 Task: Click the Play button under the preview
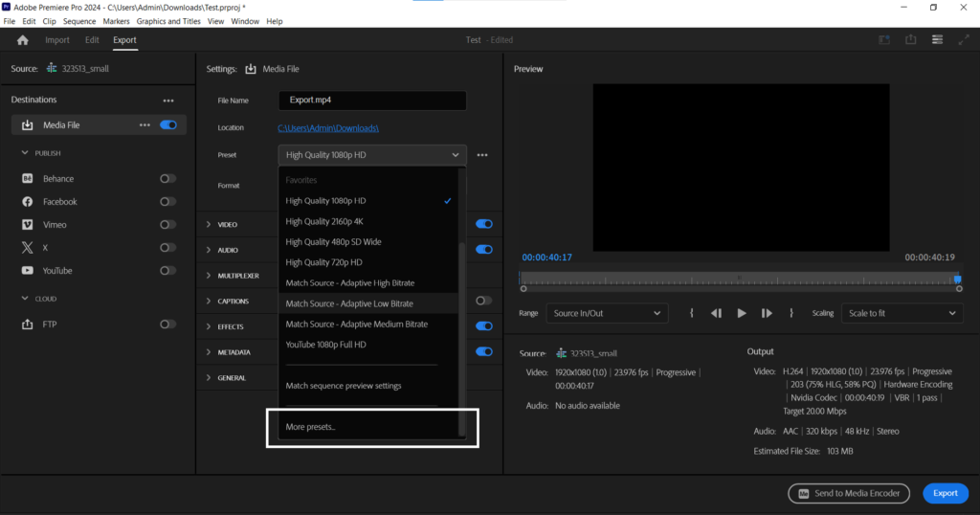(742, 313)
